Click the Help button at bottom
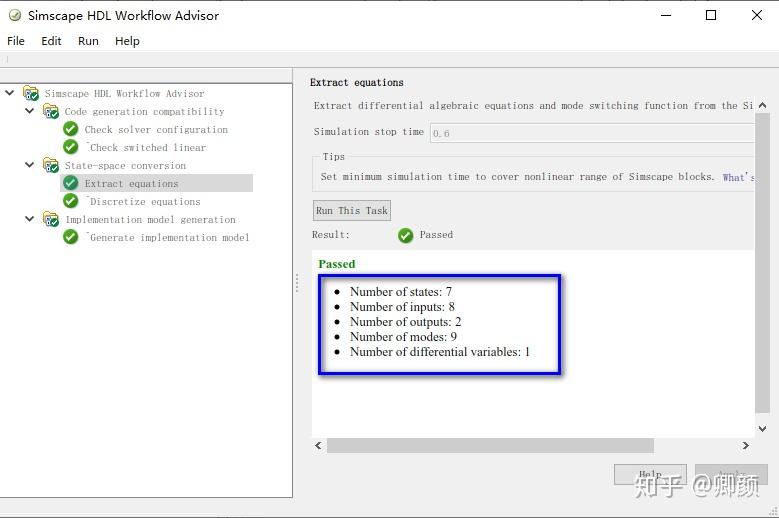The width and height of the screenshot is (779, 518). pos(650,474)
